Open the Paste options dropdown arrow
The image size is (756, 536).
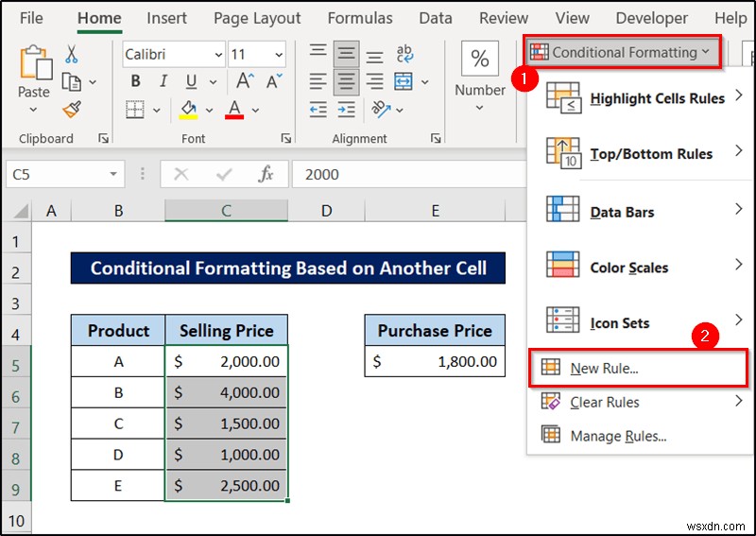[33, 110]
